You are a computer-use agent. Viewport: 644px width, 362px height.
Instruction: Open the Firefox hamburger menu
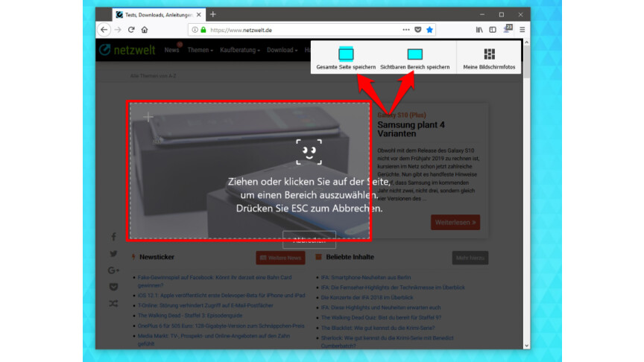pyautogui.click(x=522, y=30)
